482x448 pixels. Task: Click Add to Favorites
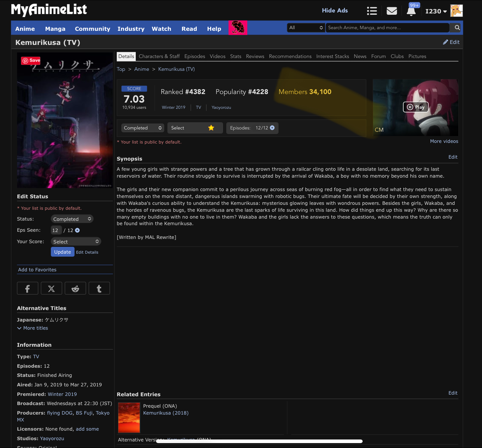click(37, 270)
